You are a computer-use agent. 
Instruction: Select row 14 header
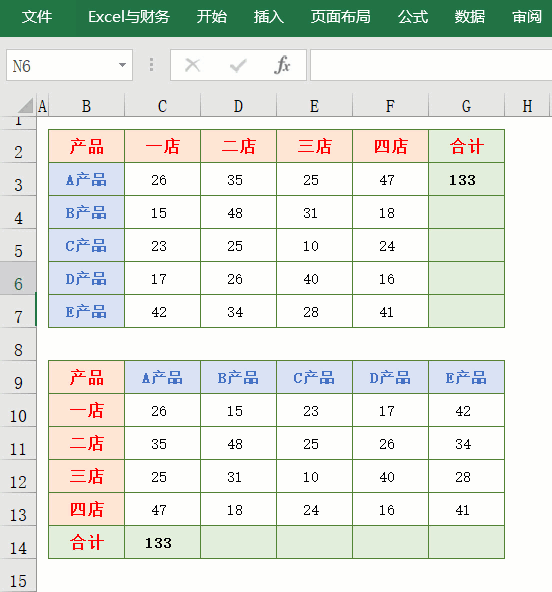(18, 543)
